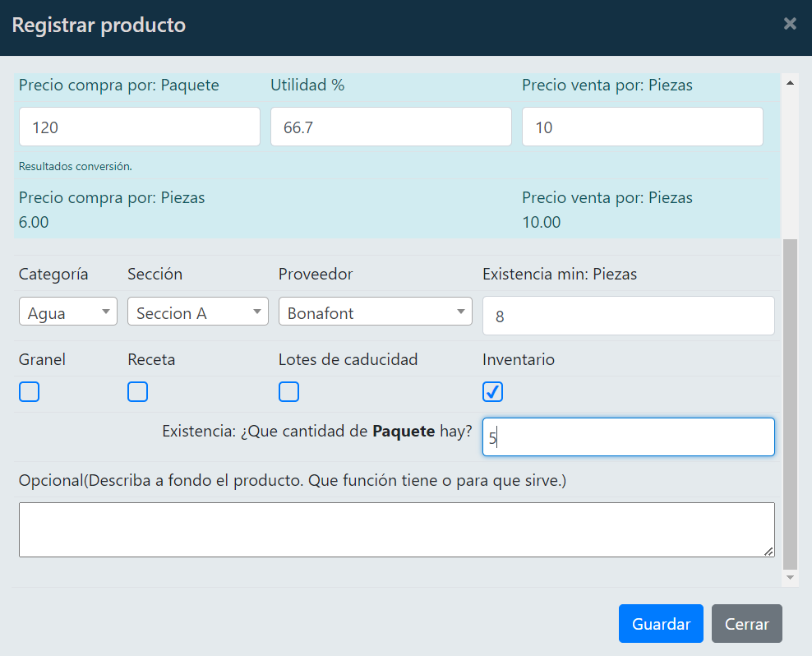The height and width of the screenshot is (656, 812).
Task: Select the Precio venta por Piezas field
Action: pyautogui.click(x=642, y=127)
